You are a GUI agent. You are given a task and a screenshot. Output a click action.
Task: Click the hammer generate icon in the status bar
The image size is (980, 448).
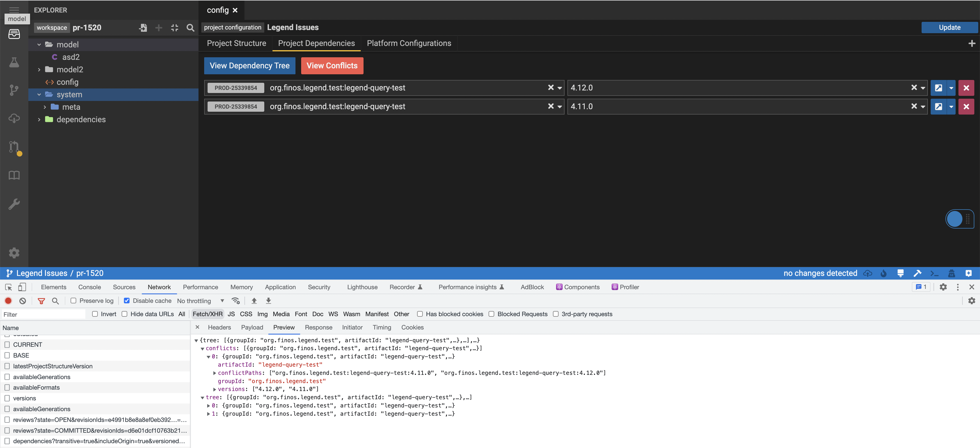point(917,273)
